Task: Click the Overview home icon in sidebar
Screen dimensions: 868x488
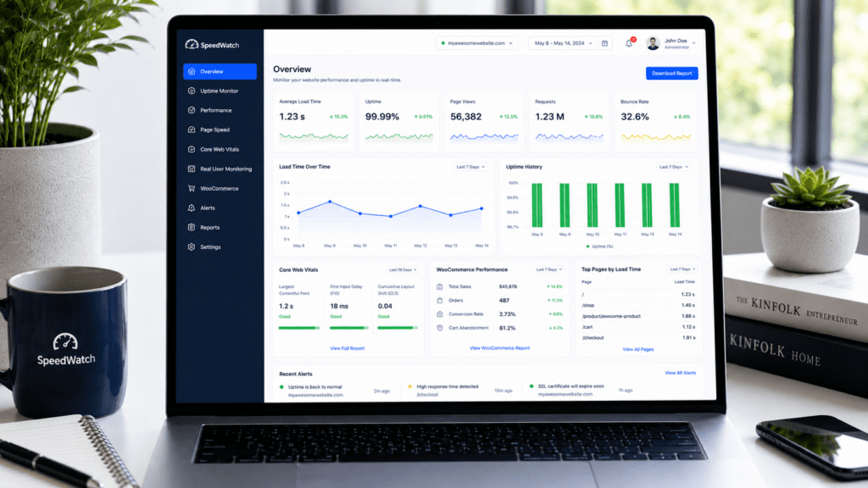Action: pyautogui.click(x=192, y=71)
